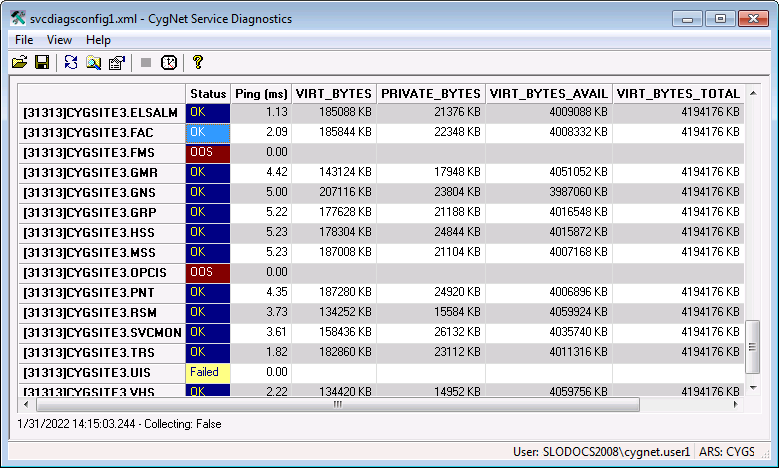Click the horizontal scrollbar right arrow

point(736,405)
